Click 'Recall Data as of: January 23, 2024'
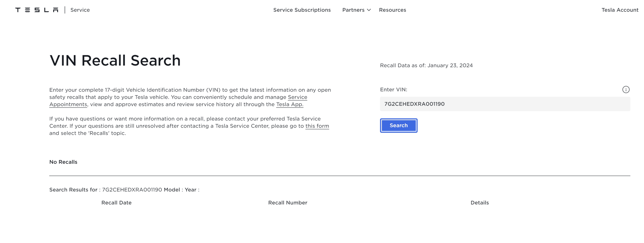Viewport: 644px width, 243px height. (426, 65)
